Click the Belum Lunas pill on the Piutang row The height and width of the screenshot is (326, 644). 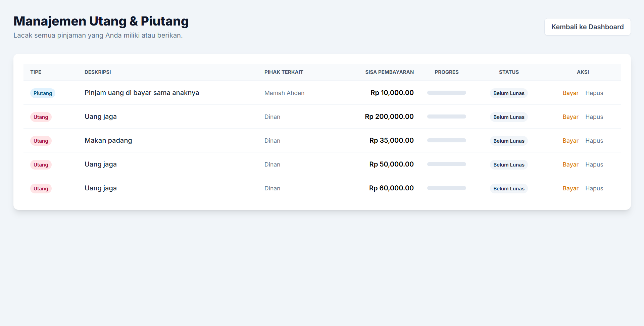click(508, 93)
